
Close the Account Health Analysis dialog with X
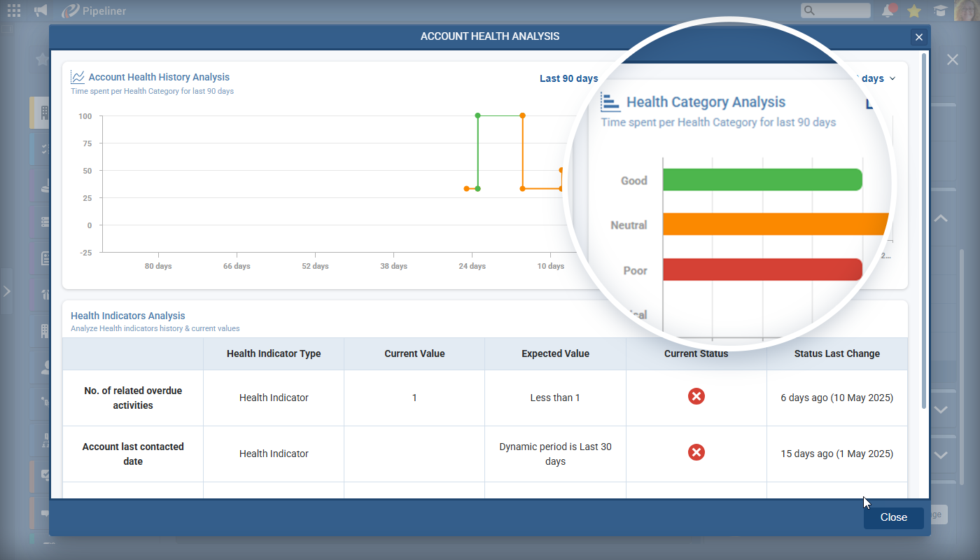(x=919, y=38)
